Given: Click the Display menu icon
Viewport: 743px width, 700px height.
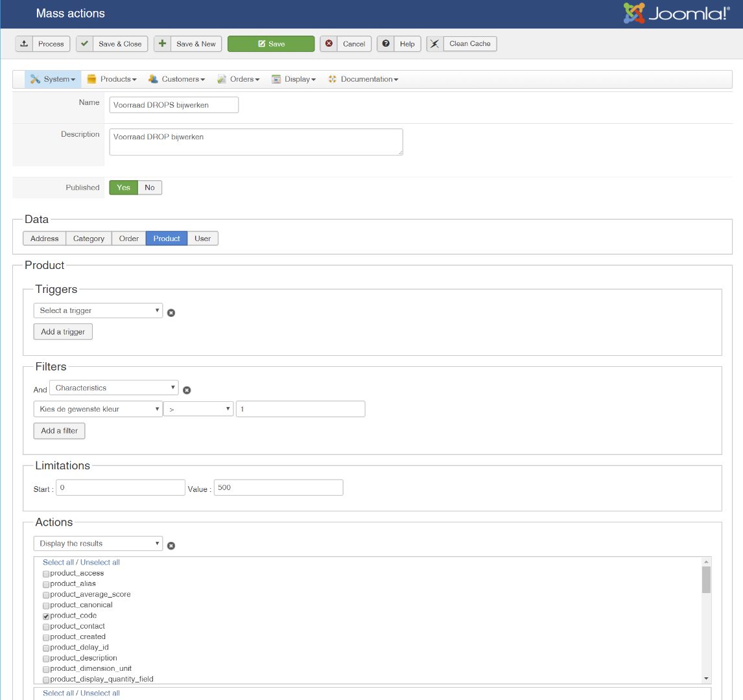Looking at the screenshot, I should tap(276, 79).
